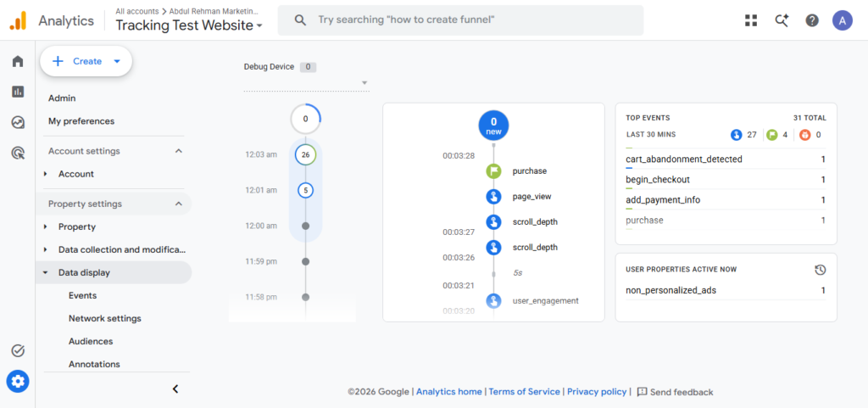
Task: Click the user properties history clock icon
Action: (821, 270)
